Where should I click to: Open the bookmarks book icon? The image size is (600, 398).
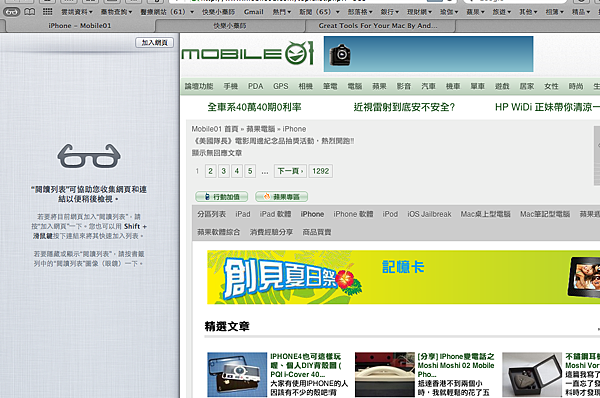(x=29, y=12)
